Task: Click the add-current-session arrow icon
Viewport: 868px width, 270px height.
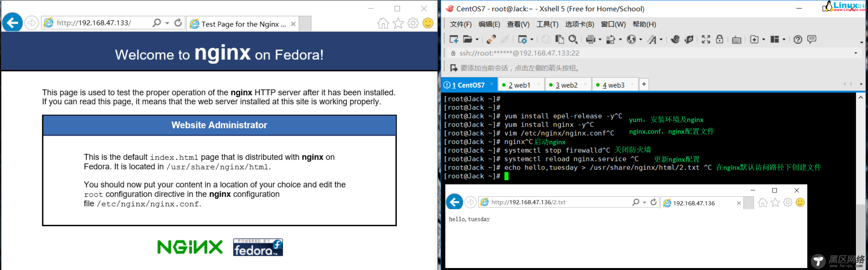Action: (x=454, y=68)
